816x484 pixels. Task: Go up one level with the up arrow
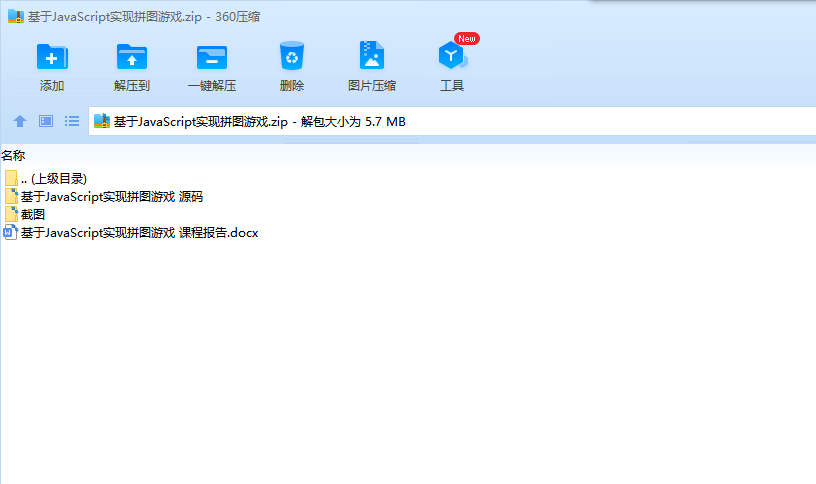click(20, 121)
